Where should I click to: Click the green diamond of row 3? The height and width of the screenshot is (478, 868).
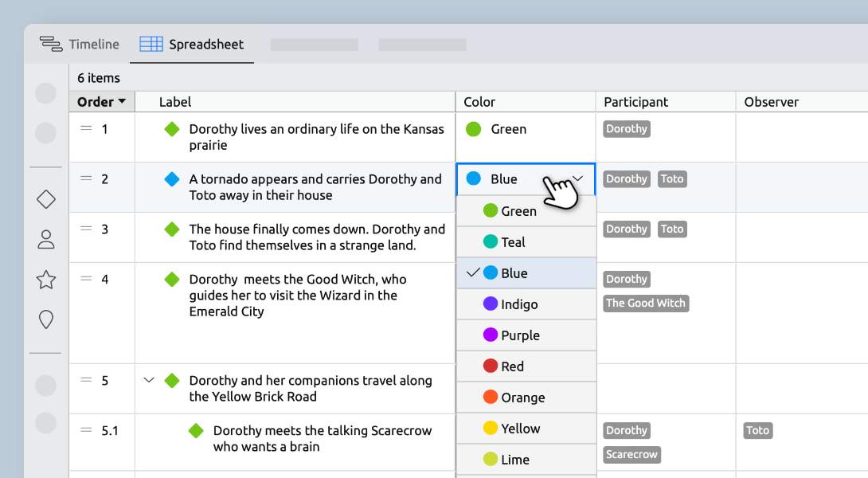pyautogui.click(x=172, y=229)
